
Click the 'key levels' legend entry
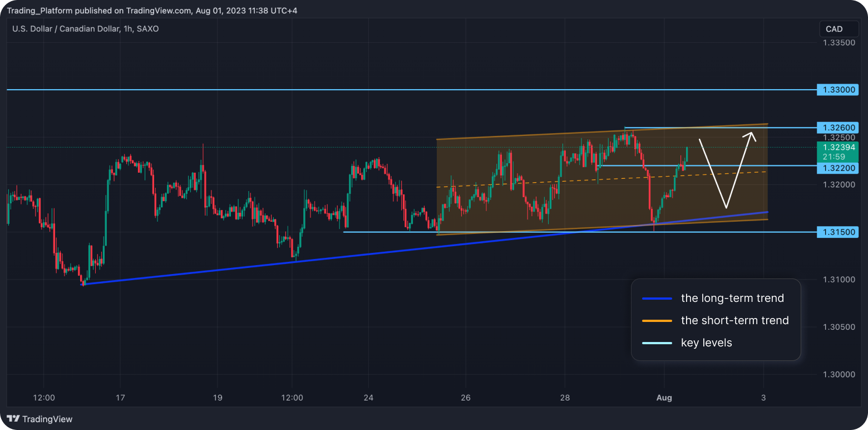706,343
